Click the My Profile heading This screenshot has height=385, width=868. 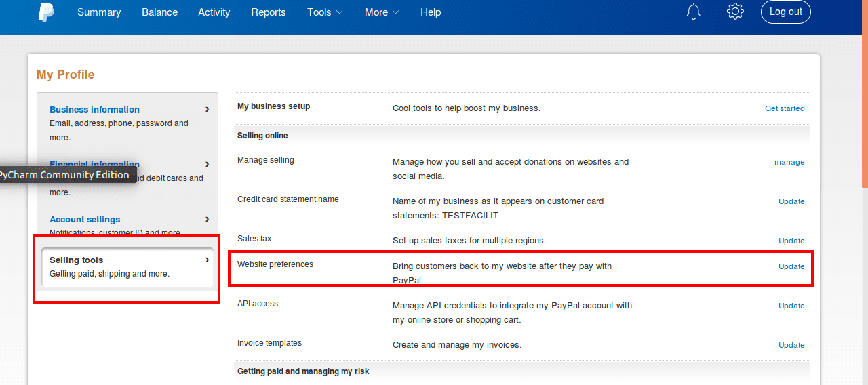coord(66,75)
